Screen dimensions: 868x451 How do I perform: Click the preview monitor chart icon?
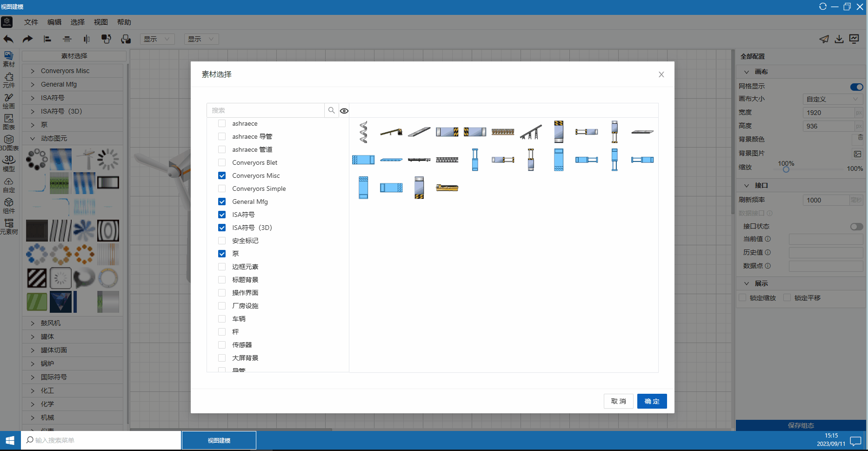point(855,39)
